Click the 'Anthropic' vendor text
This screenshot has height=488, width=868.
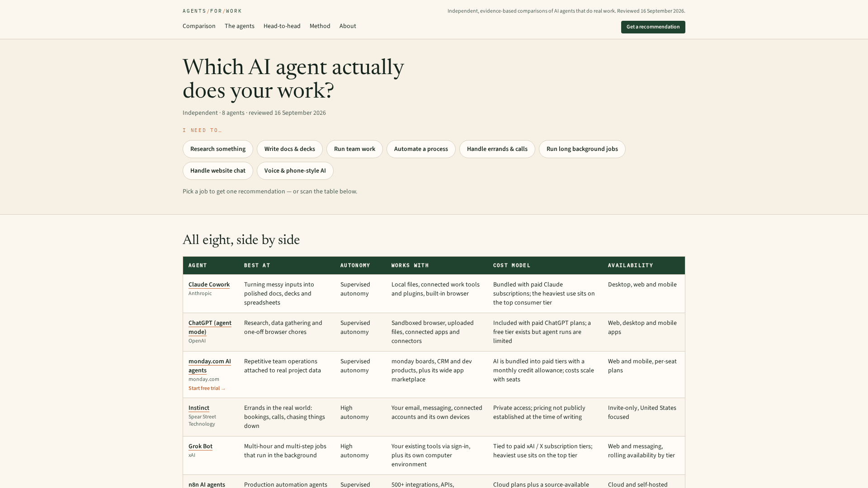point(200,294)
